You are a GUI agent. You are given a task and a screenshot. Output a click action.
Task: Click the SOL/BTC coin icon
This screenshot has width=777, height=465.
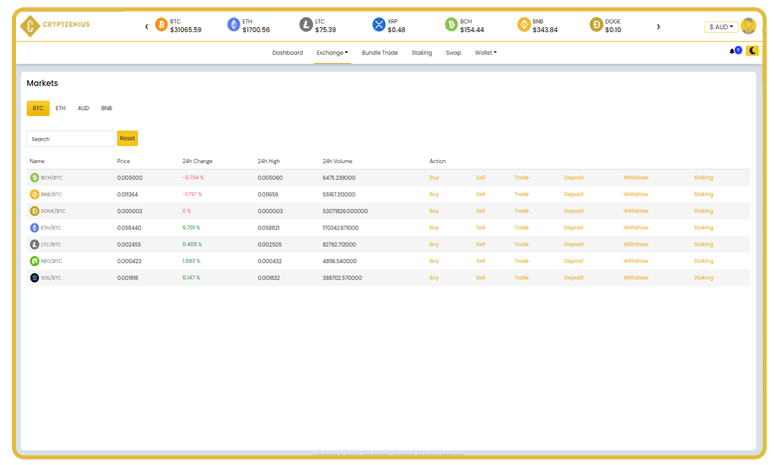[34, 278]
